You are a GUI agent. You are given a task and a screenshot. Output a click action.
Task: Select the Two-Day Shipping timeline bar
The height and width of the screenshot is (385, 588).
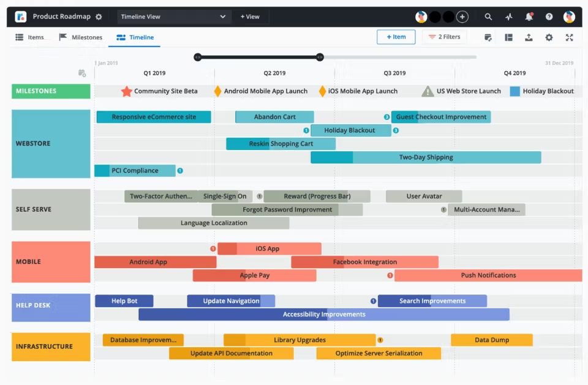pyautogui.click(x=426, y=157)
